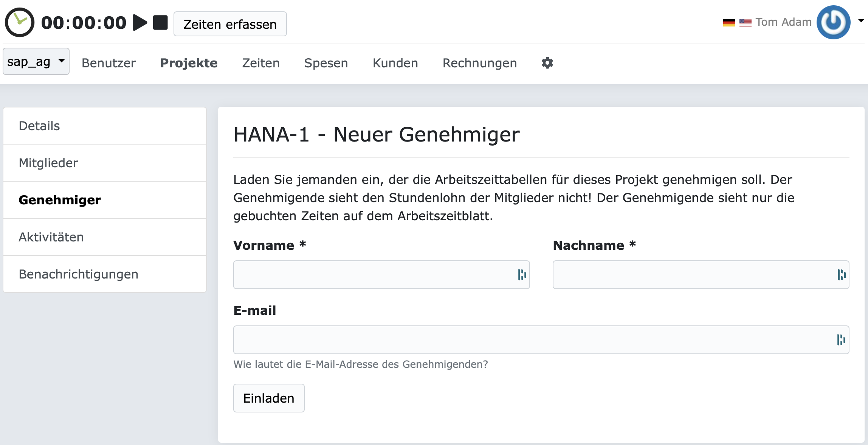Viewport: 868px width, 445px height.
Task: Click the autofill icon in the E-mail field
Action: pos(841,340)
